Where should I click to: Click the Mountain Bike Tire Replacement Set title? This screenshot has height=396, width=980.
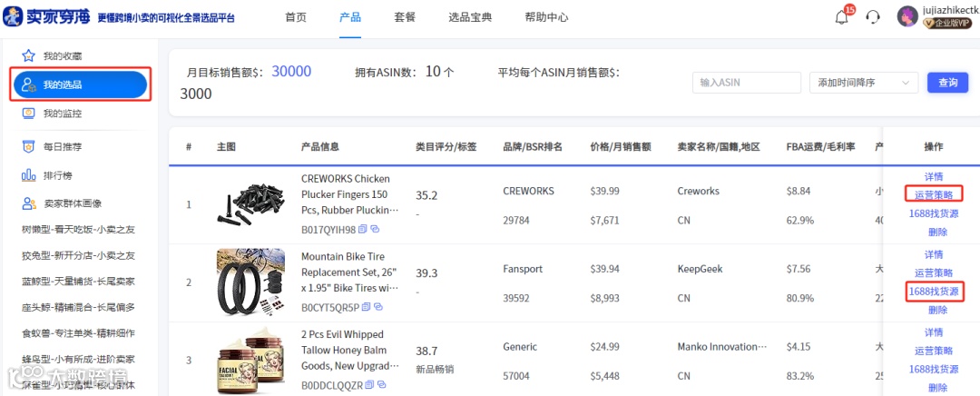pos(350,272)
